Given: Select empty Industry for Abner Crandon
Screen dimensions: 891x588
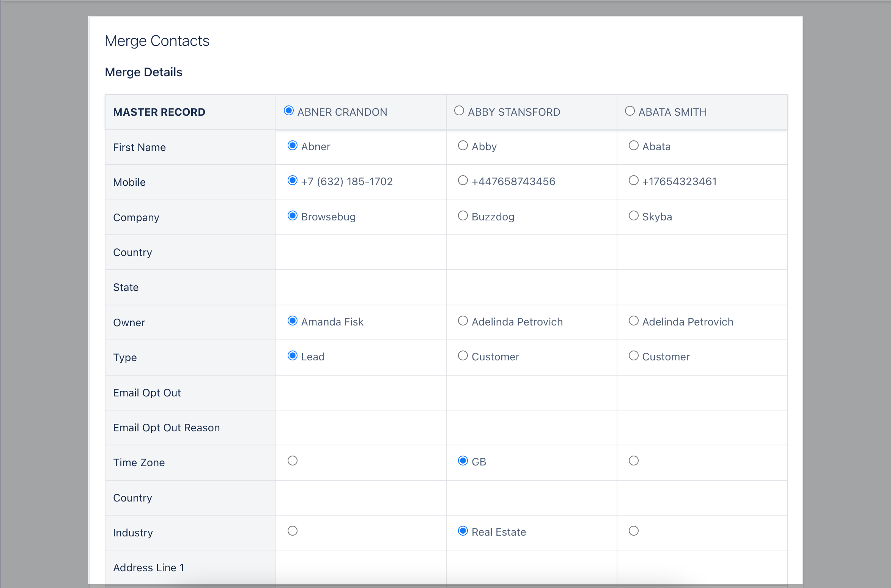Looking at the screenshot, I should pyautogui.click(x=293, y=531).
